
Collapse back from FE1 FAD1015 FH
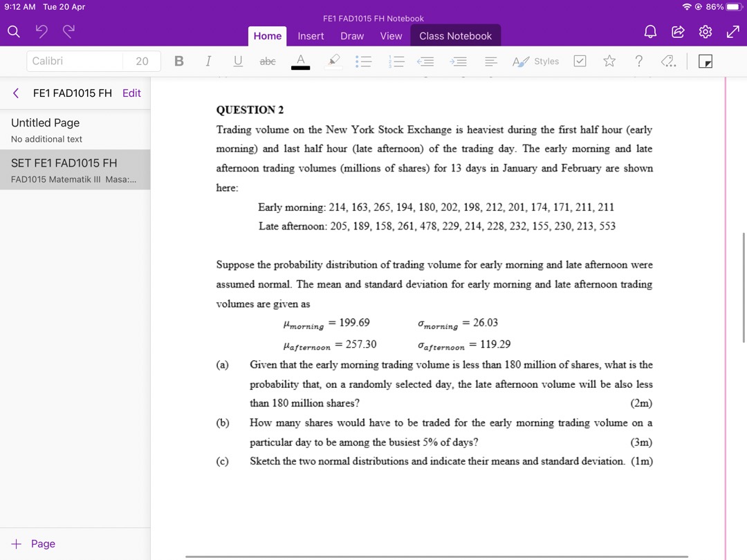click(x=16, y=93)
